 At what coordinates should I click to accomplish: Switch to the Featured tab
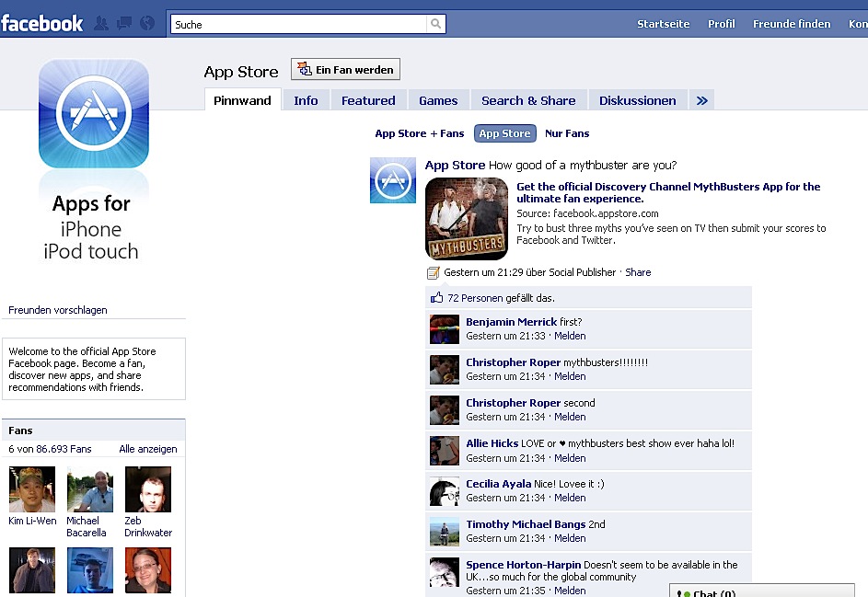[x=368, y=99]
